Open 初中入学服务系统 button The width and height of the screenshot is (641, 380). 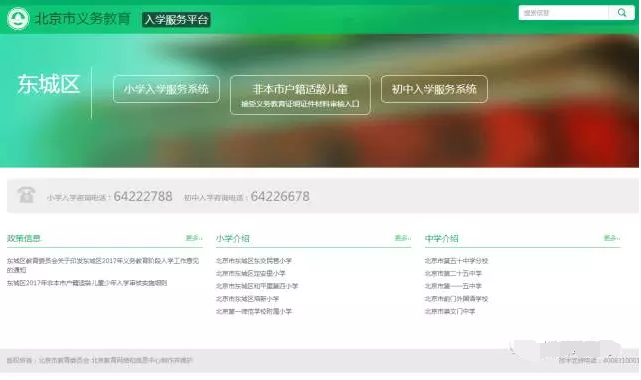[434, 89]
